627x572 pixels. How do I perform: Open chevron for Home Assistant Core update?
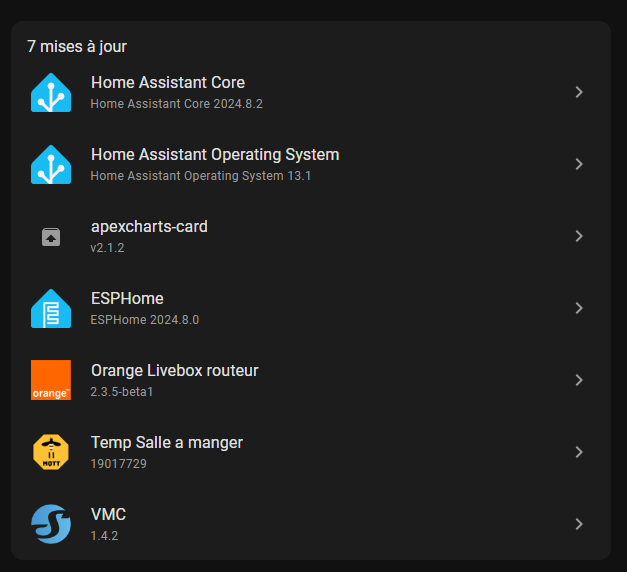click(x=579, y=92)
